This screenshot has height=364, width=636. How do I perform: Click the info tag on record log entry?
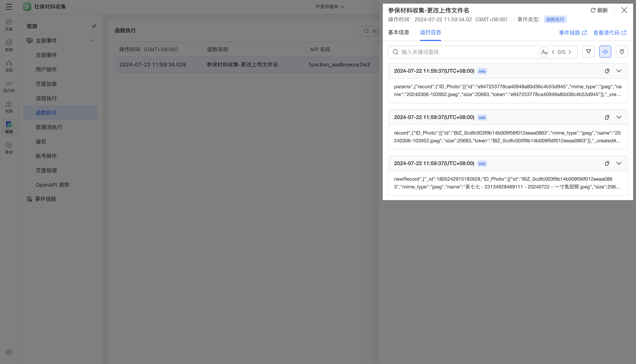pyautogui.click(x=482, y=117)
